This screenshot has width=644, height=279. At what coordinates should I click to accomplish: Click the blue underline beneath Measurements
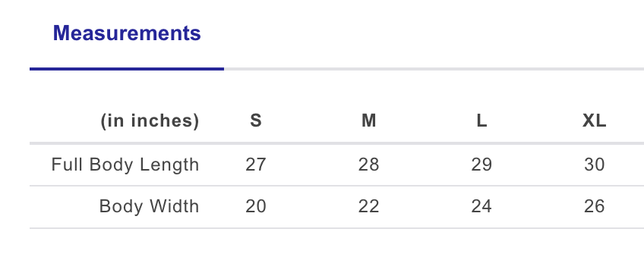tap(127, 69)
